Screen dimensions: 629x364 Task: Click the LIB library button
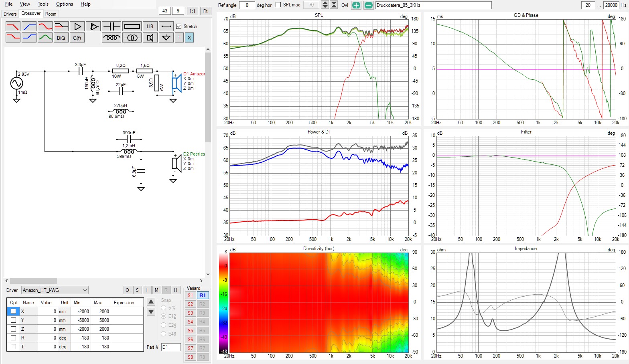click(150, 26)
